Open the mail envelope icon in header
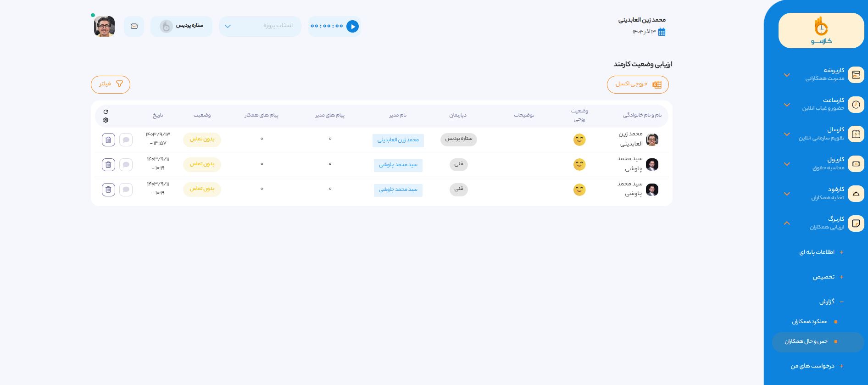868x385 pixels. click(134, 27)
